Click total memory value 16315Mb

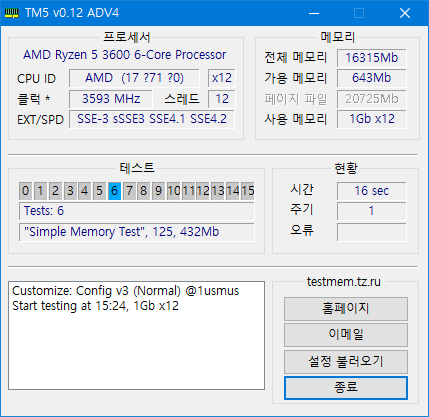coord(372,58)
